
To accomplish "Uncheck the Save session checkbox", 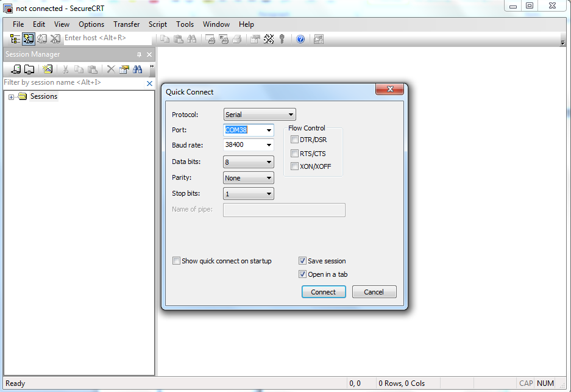I will click(302, 261).
